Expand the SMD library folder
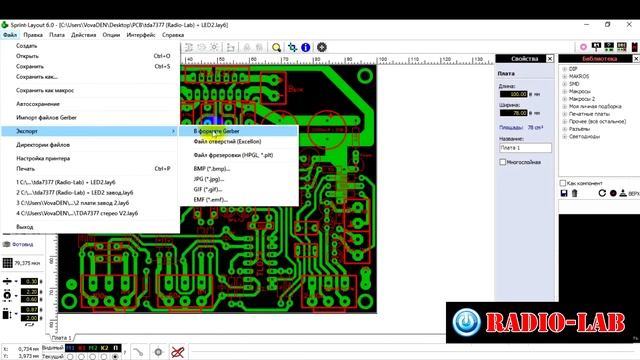The image size is (640, 360). click(564, 84)
